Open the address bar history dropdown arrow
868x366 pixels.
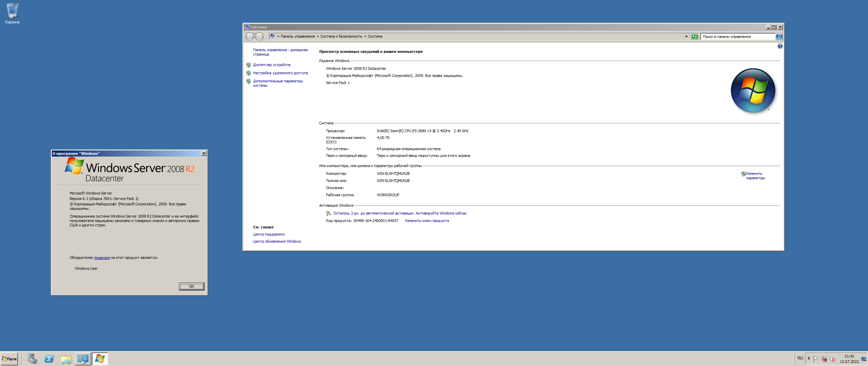coord(686,37)
